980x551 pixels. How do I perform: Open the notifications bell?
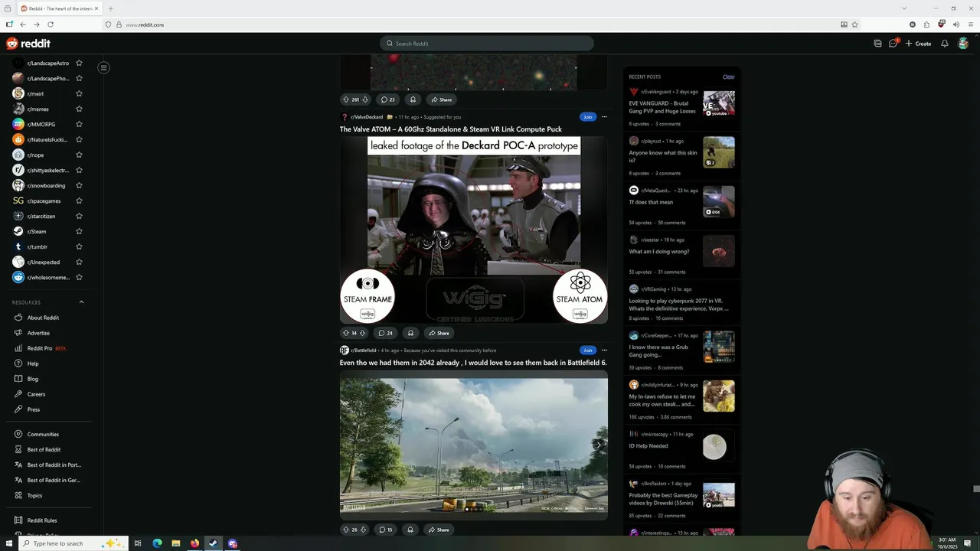coord(945,44)
